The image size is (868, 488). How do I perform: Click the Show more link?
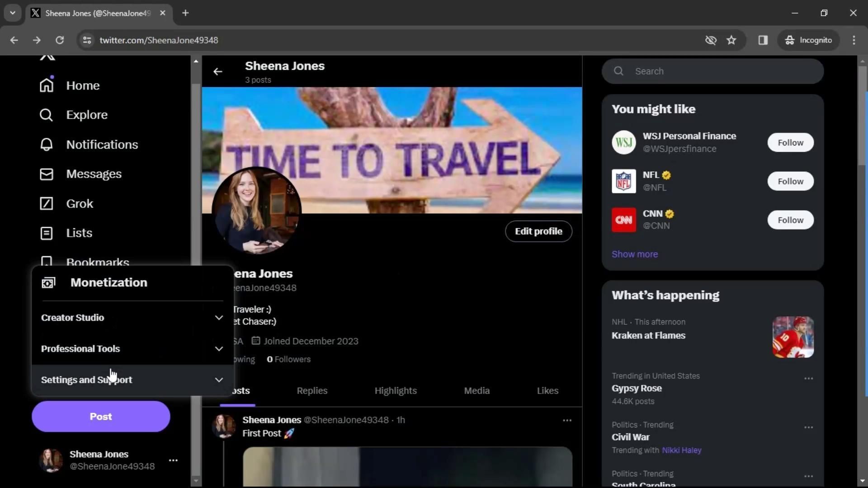(635, 254)
